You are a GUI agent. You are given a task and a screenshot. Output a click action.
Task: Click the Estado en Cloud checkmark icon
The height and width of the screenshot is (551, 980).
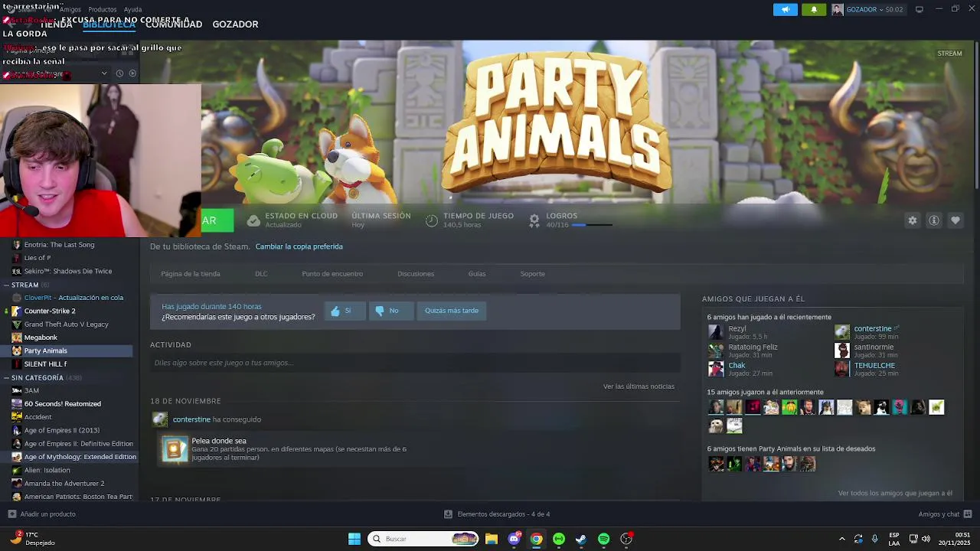coord(253,220)
